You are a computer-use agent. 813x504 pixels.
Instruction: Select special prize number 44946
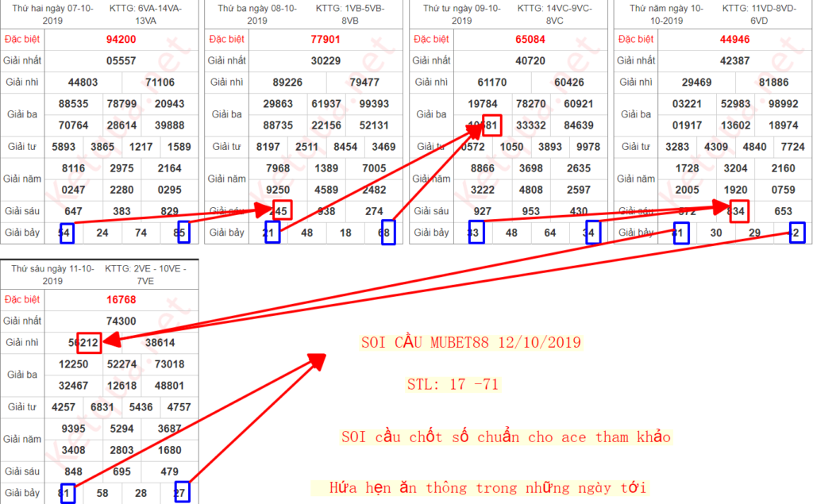734,38
